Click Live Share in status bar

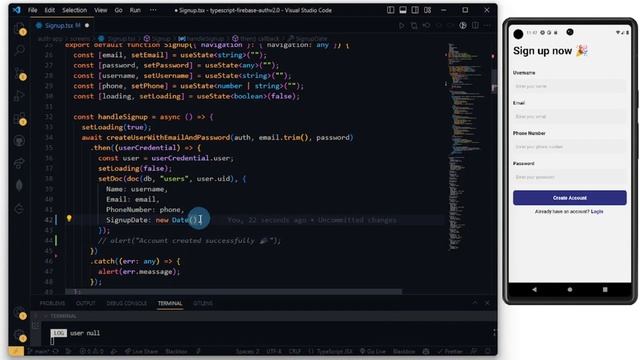pyautogui.click(x=141, y=351)
